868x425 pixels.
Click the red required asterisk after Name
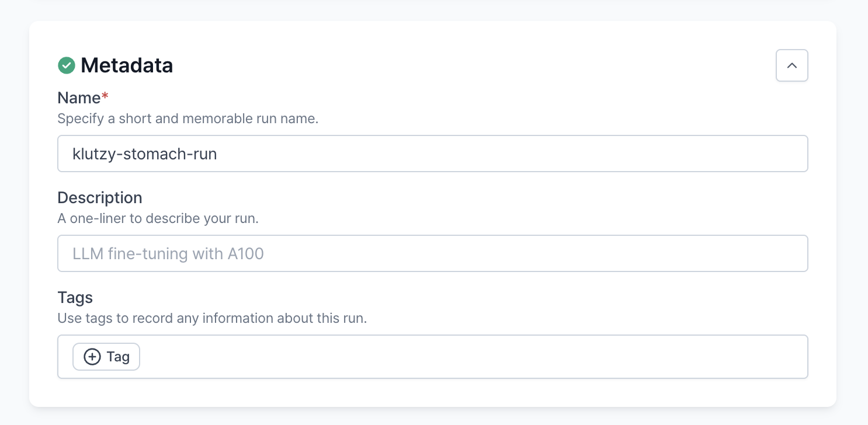point(105,96)
